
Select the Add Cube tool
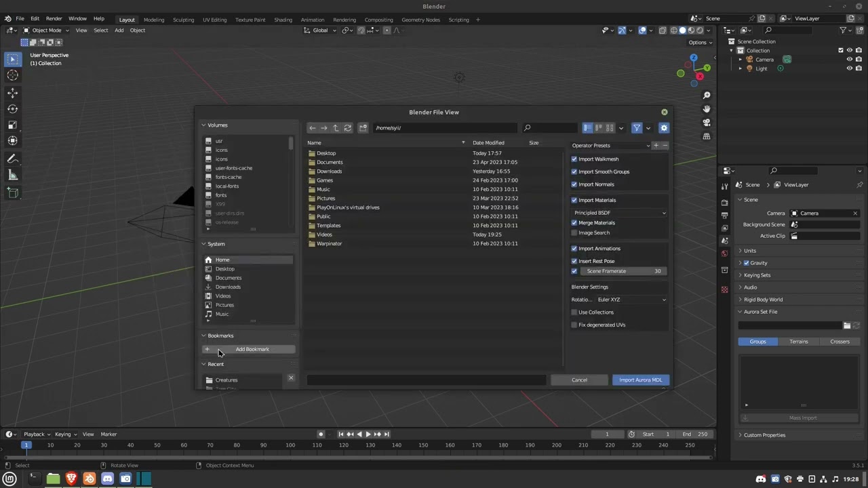point(13,193)
